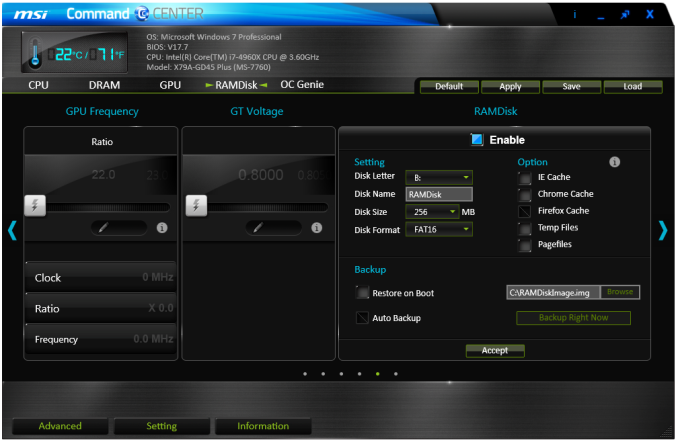
Task: Toggle Pagefiles option
Action: [x=524, y=245]
